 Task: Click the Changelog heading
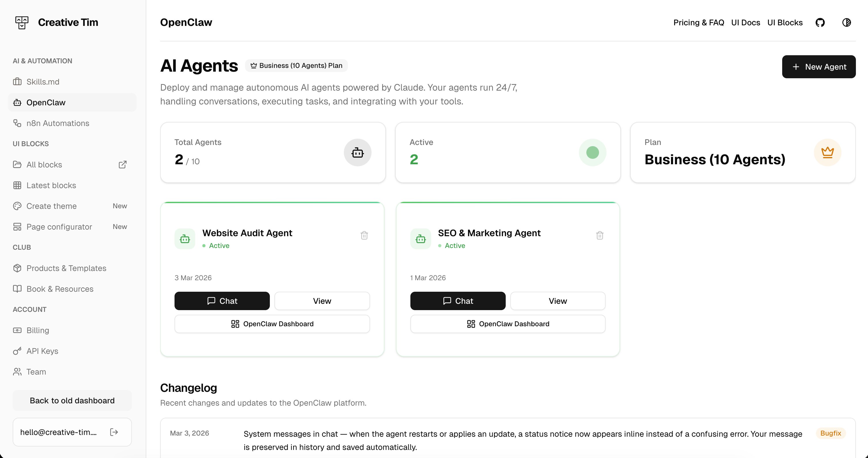click(188, 388)
